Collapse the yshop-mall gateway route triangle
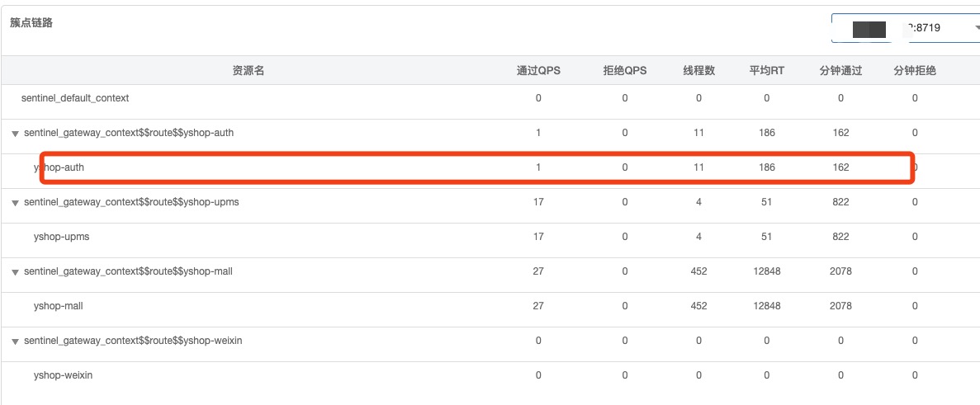980x405 pixels. (15, 271)
